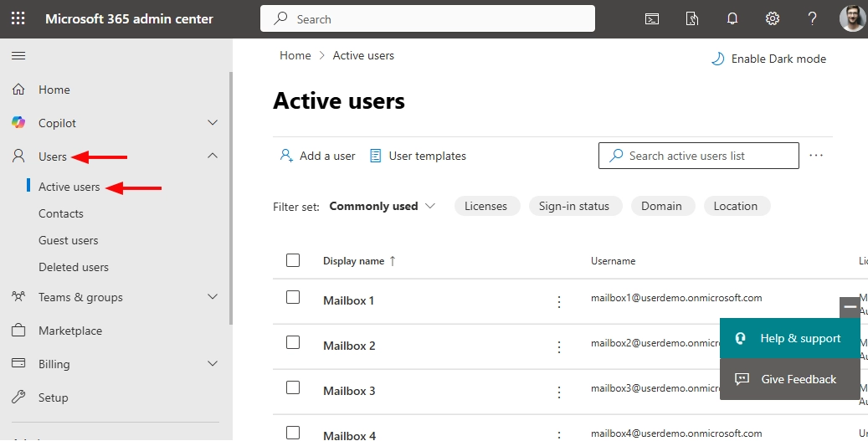The width and height of the screenshot is (868, 441).
Task: Tick the checkbox for Mailbox 2
Action: 293,342
